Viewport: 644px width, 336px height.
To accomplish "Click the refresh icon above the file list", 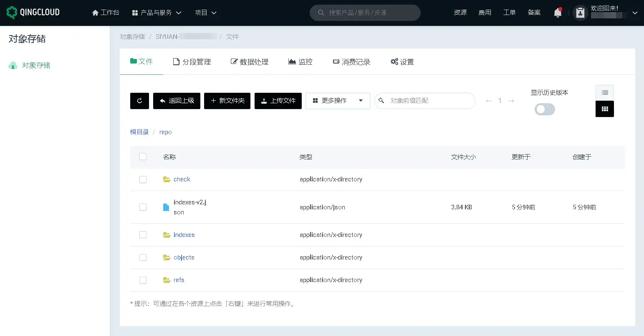I will point(139,101).
